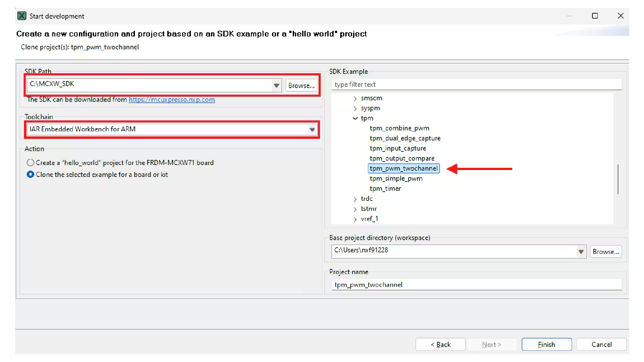644x362 pixels.
Task: Open the base project directory dropdown
Action: click(581, 252)
